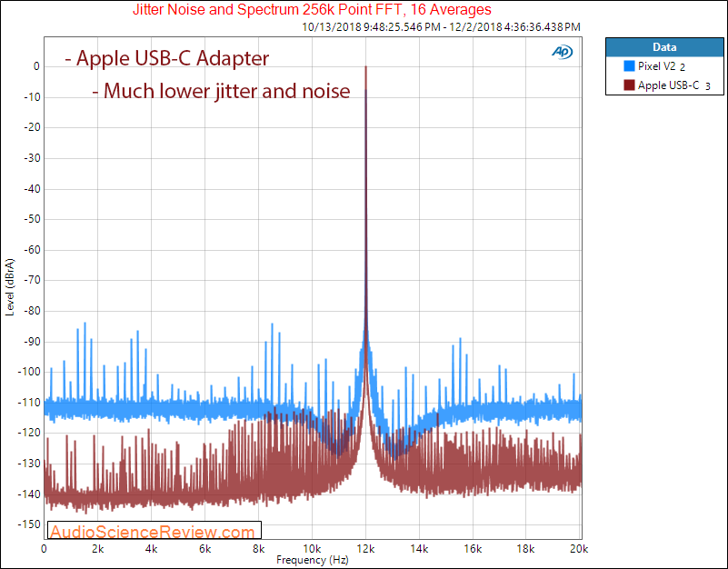
Task: Click the -40 level tick label
Action: 32,188
